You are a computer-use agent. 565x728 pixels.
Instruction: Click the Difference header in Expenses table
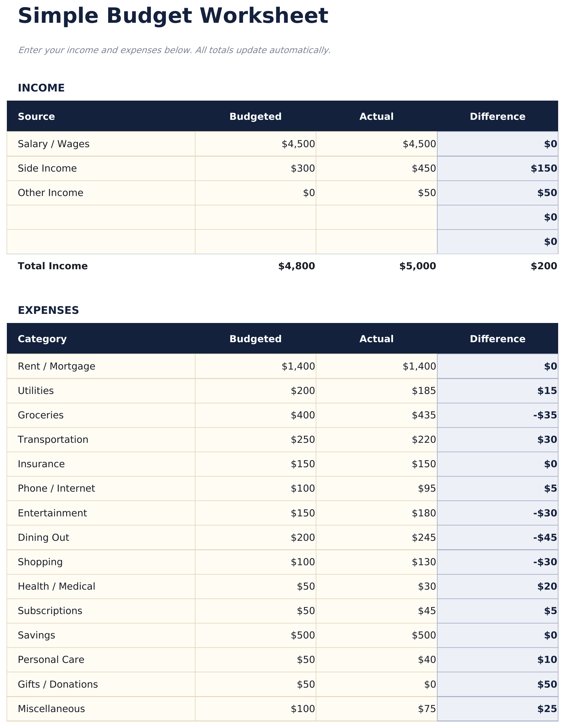[497, 339]
